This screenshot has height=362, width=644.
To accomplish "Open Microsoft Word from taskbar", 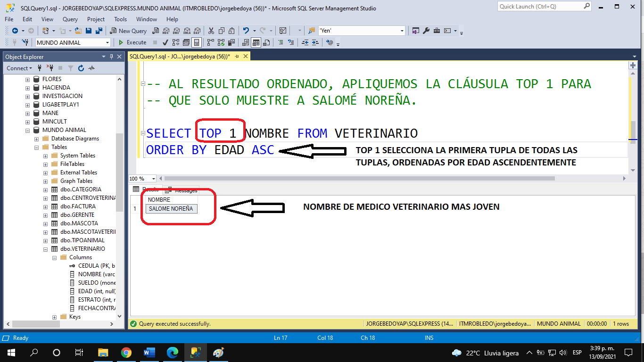I will (x=149, y=352).
